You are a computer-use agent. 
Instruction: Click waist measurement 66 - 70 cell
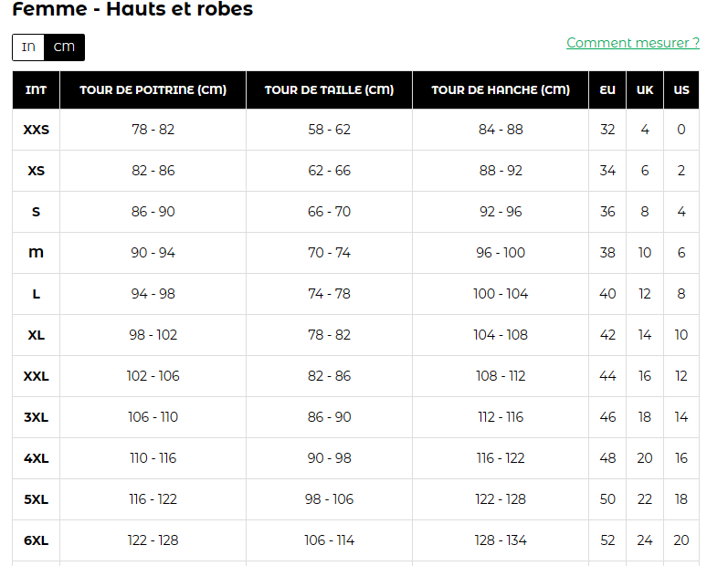click(x=329, y=212)
